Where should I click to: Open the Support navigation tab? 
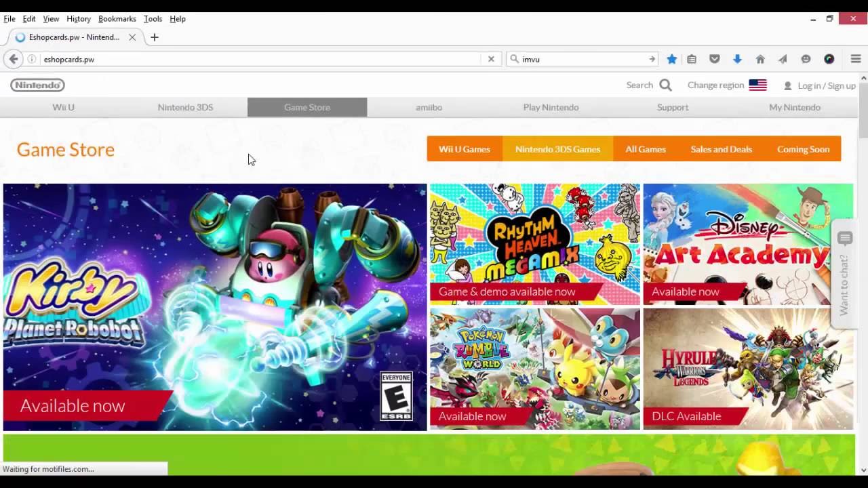[673, 107]
